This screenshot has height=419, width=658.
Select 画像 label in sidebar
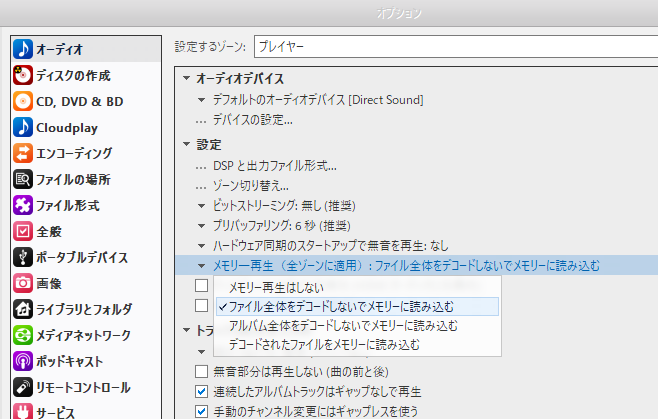49,284
